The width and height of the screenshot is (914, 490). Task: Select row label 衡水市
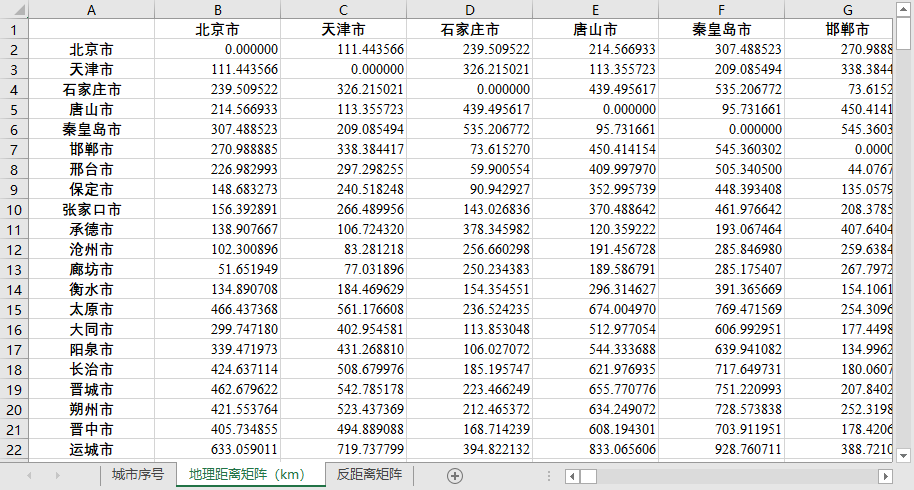click(x=92, y=290)
